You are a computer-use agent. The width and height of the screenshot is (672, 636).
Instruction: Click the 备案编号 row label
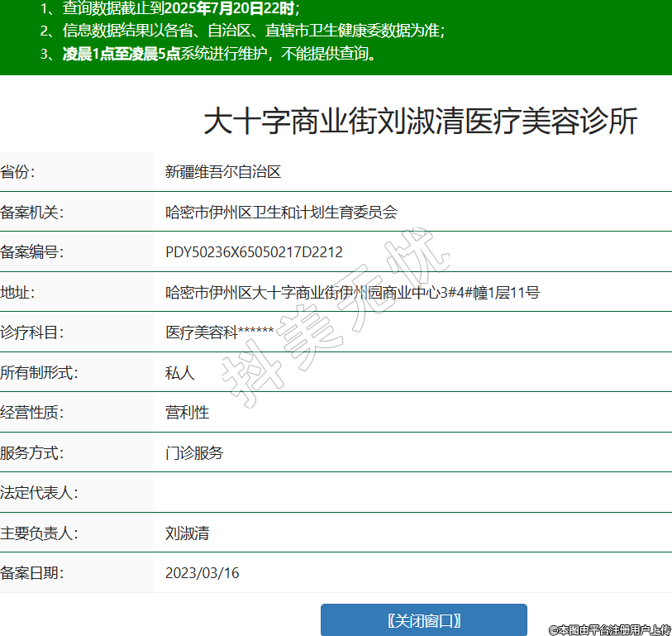32,252
